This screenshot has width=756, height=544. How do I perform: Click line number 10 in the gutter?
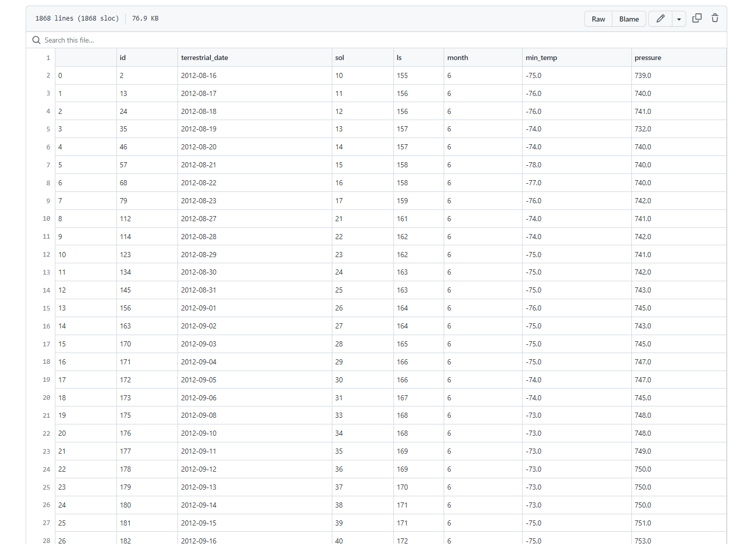pos(46,218)
